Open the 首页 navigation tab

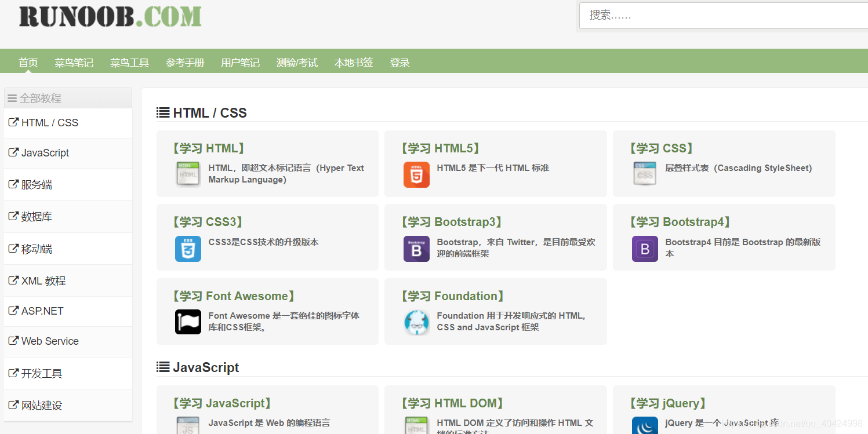click(28, 63)
